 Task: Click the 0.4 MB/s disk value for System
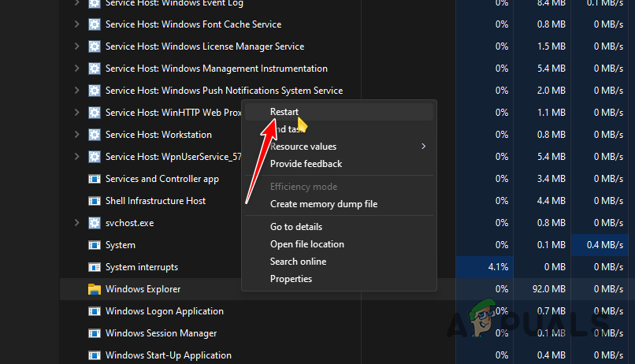point(605,245)
